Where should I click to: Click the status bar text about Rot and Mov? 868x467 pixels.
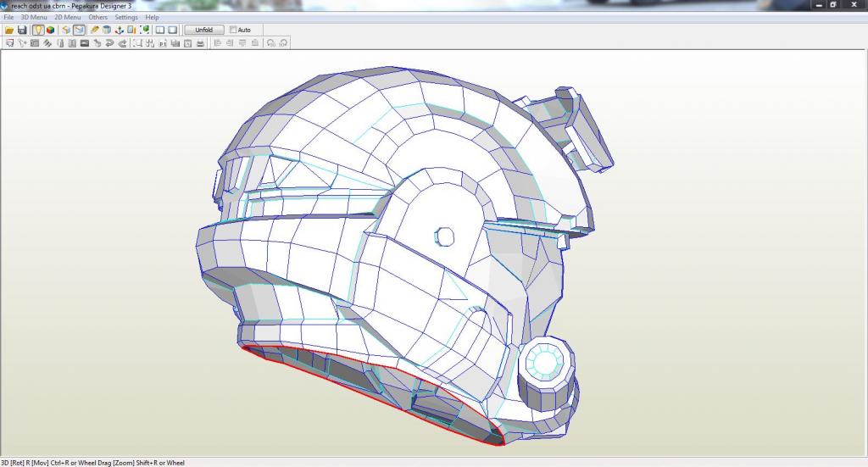(92, 463)
